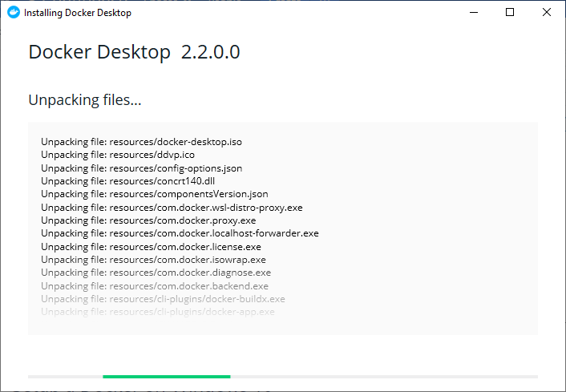Click the Docker whale icon in title bar
Screen dimensions: 566x392
[13, 13]
